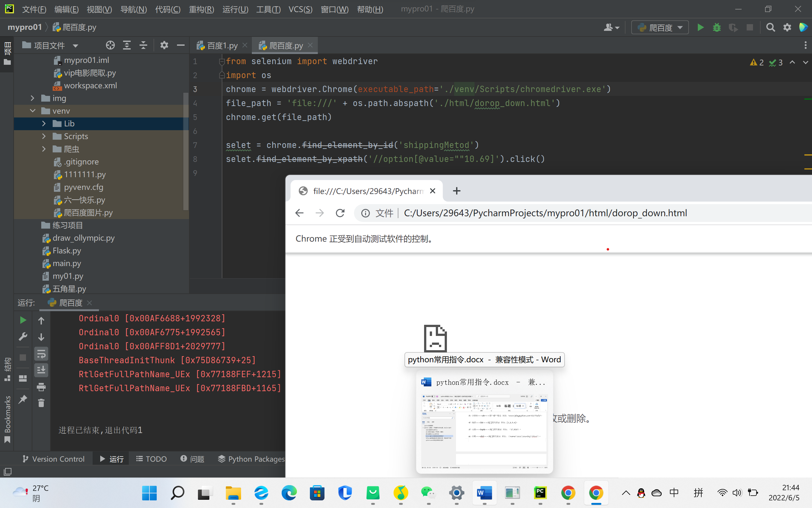Image resolution: width=812 pixels, height=508 pixels.
Task: Expand the img folder
Action: coord(33,98)
